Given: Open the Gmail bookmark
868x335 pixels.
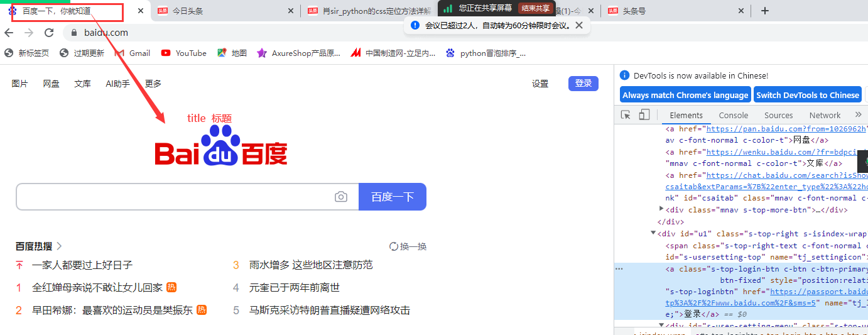Looking at the screenshot, I should [133, 53].
